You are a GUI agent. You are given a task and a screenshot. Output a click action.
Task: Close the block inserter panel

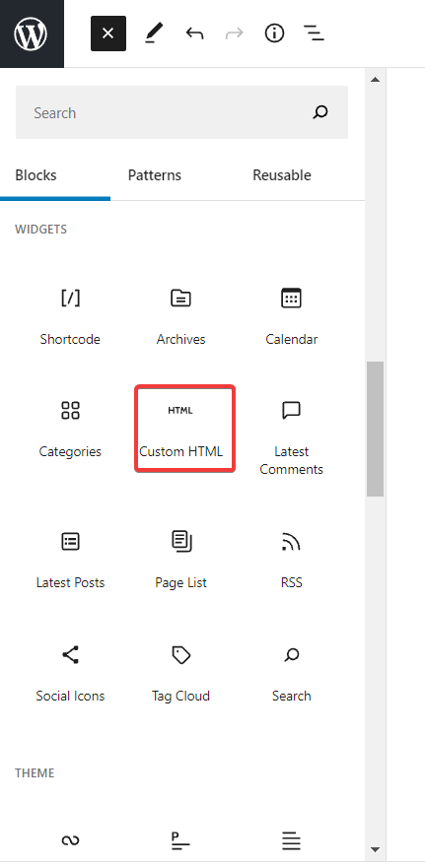[x=108, y=33]
